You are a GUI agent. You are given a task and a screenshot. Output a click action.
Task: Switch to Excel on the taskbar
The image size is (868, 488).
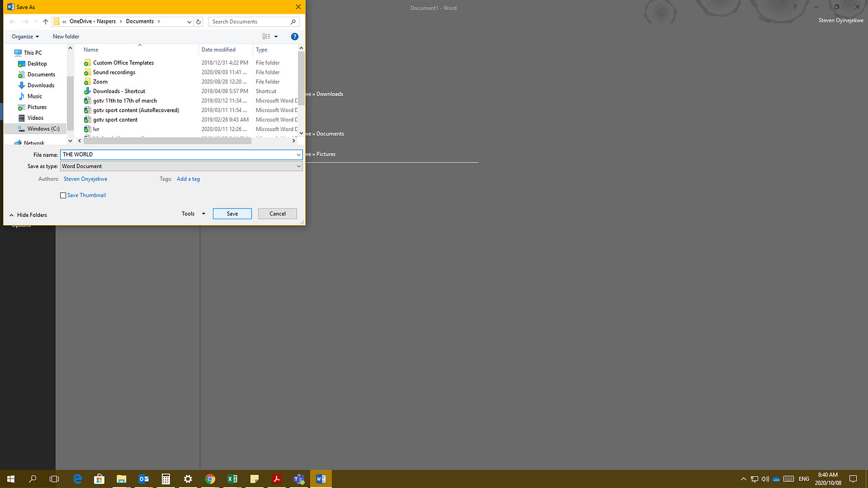232,478
